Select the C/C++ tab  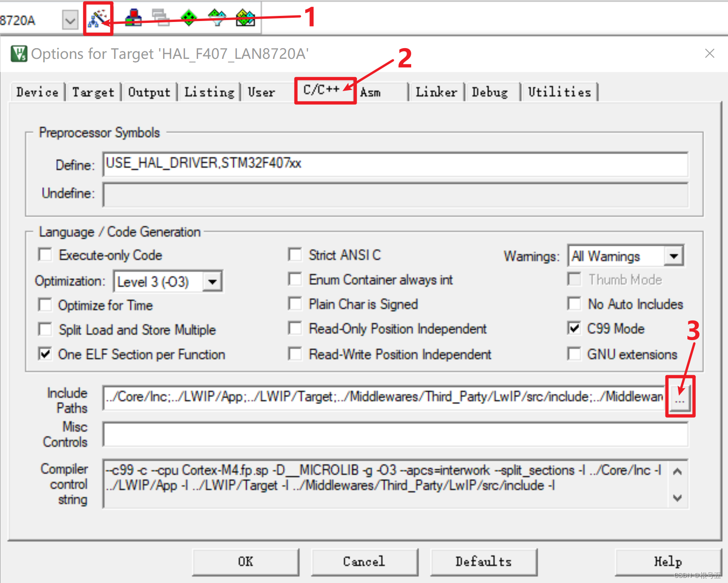coord(321,90)
